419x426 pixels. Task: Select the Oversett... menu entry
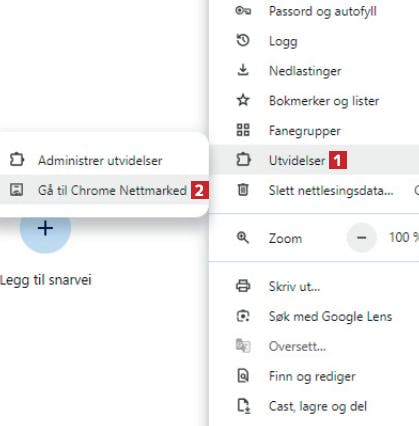[x=315, y=346]
